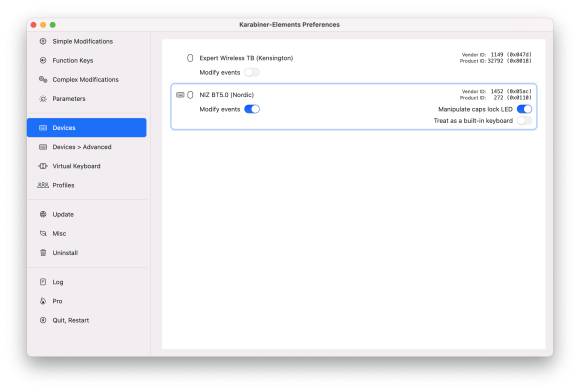The height and width of the screenshot is (392, 580).
Task: Turn off Manipulate caps lock LED
Action: pos(524,109)
